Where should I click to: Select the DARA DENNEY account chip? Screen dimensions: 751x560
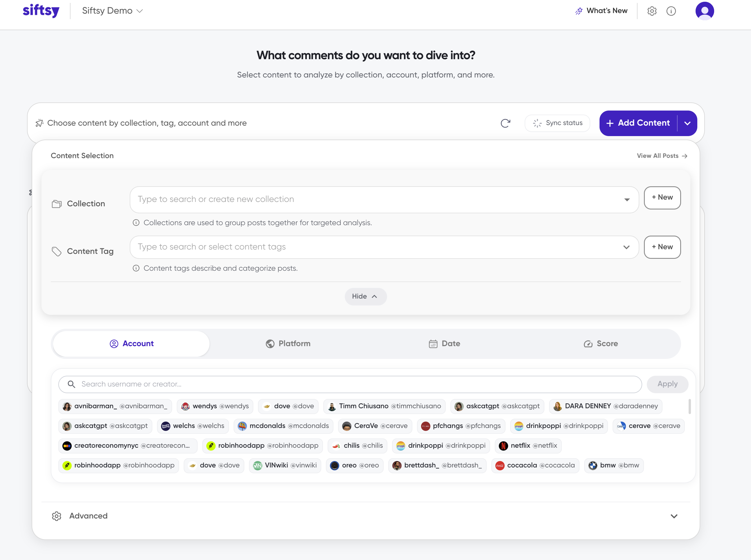[x=605, y=406]
